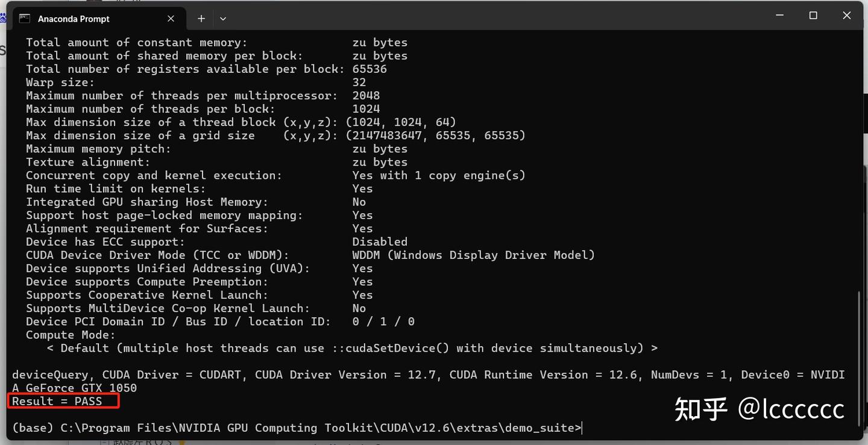The height and width of the screenshot is (445, 868).
Task: Click the partially visible Baidu icon on left edge
Action: pyautogui.click(x=4, y=18)
